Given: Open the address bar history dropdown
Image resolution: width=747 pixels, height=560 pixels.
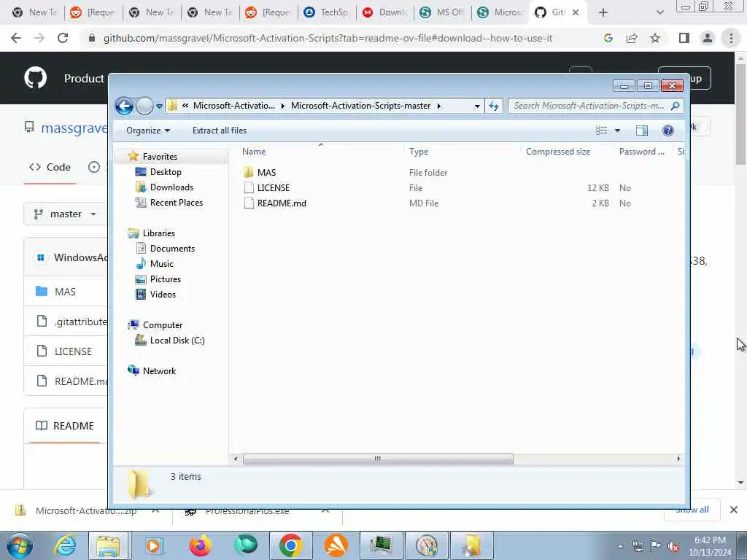Looking at the screenshot, I should click(477, 106).
